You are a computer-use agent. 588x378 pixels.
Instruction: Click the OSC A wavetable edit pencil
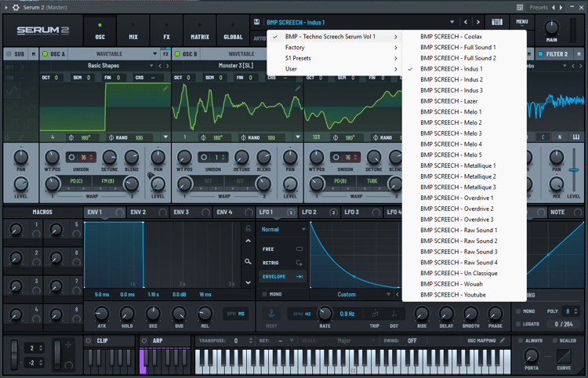pos(165,89)
